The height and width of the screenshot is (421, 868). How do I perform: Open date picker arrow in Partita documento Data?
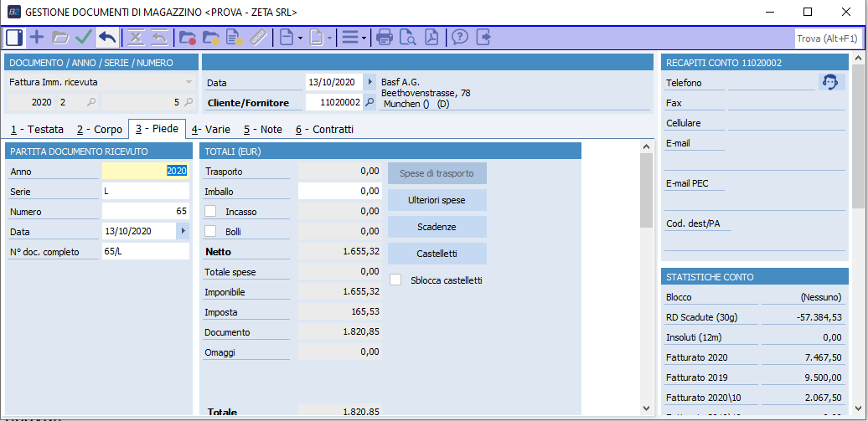click(183, 231)
